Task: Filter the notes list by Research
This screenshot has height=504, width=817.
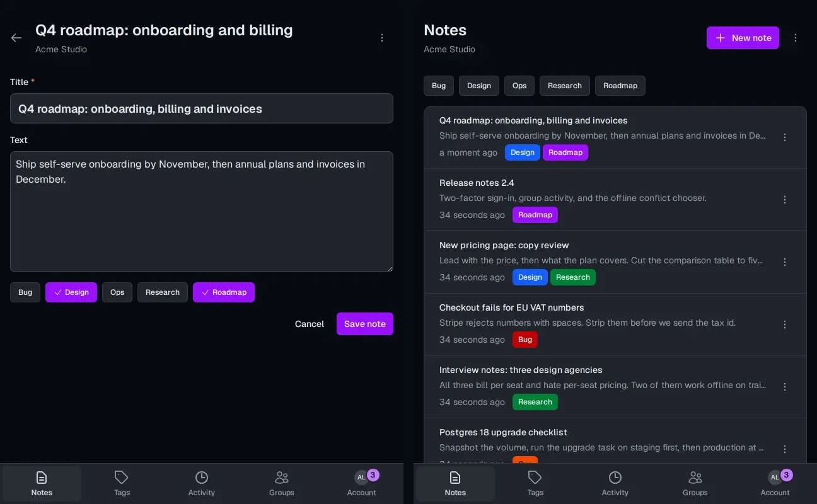Action: click(x=565, y=86)
